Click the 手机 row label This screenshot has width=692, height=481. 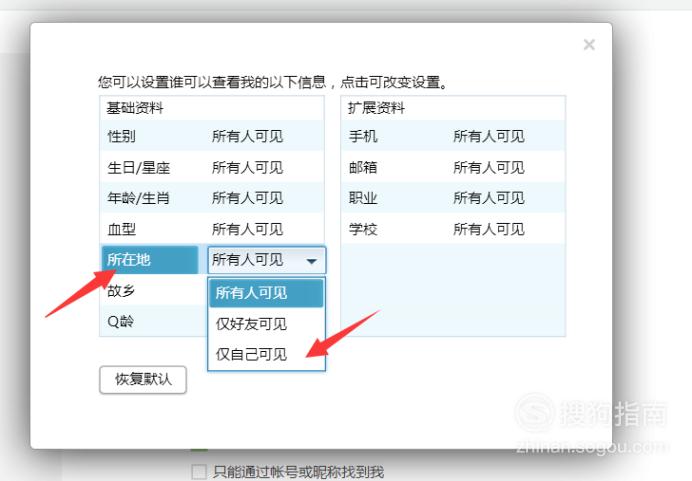tap(363, 136)
